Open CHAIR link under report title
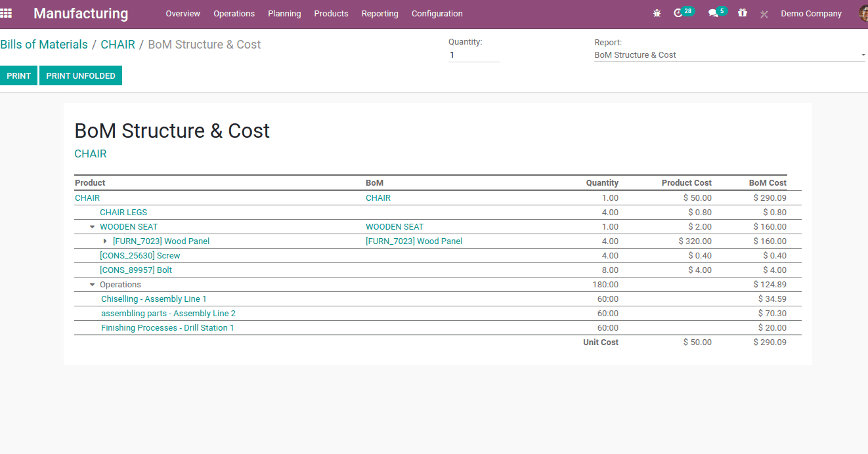 [91, 154]
